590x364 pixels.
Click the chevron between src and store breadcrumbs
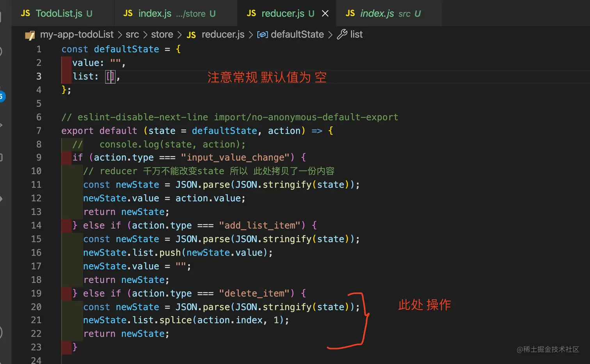[145, 35]
